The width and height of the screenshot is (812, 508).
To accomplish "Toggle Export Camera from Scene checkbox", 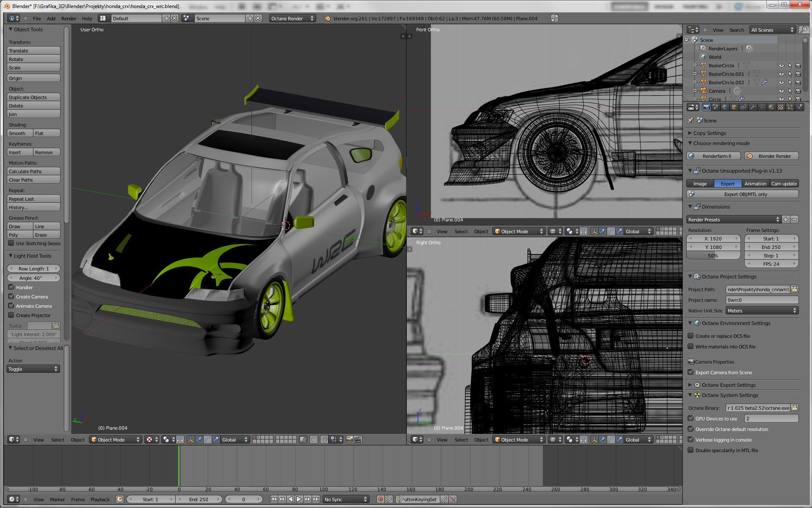I will (x=691, y=373).
